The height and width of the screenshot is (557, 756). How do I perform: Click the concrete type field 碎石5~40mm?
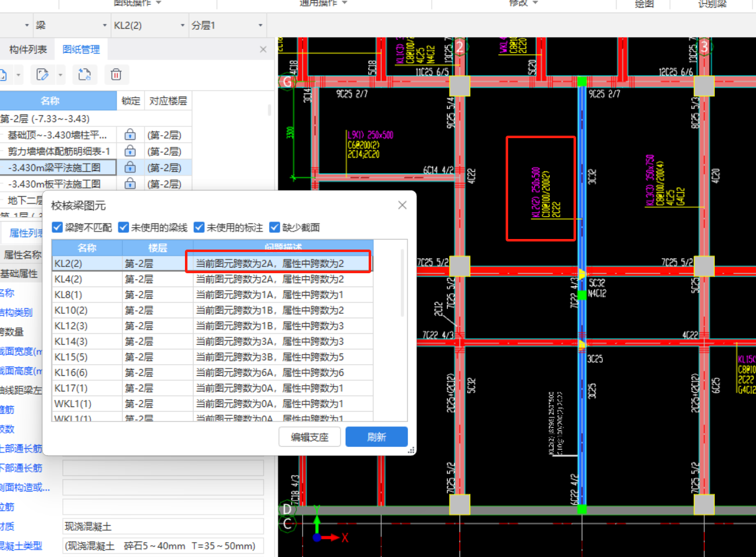163,546
